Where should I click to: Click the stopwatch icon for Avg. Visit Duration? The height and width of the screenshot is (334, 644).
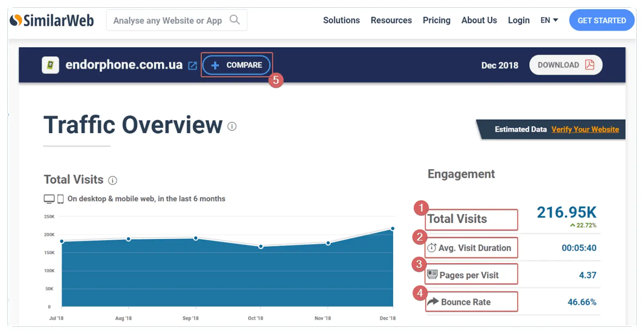coord(431,247)
